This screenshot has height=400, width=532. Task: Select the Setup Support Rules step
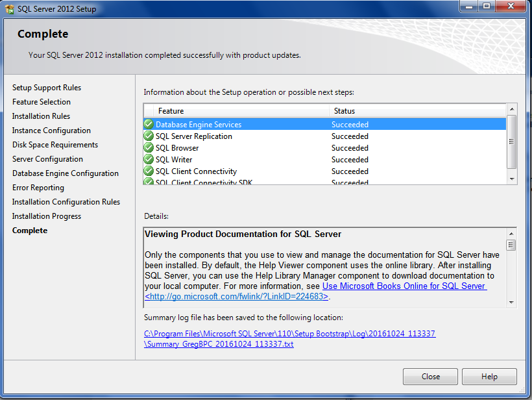point(47,88)
